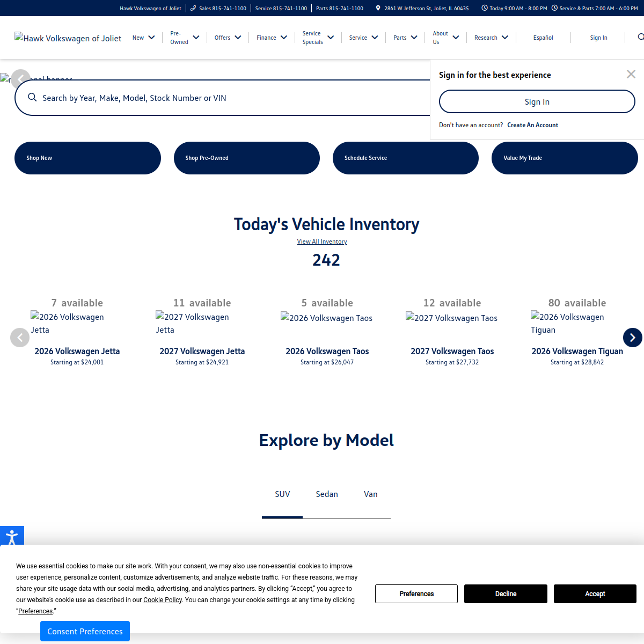The image size is (644, 644).
Task: Click the 2027 Volkswagen Taos thumbnail image
Action: pos(452,318)
